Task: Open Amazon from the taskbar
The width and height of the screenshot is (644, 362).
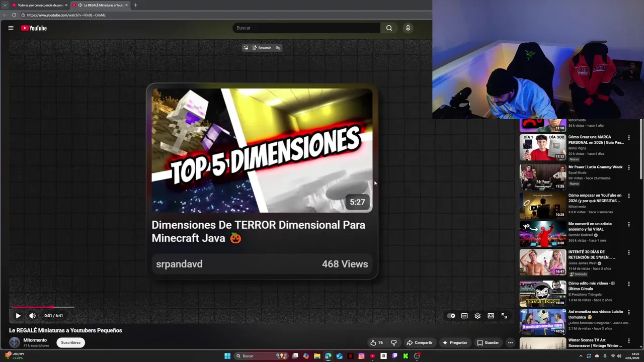Action: pyautogui.click(x=383, y=356)
